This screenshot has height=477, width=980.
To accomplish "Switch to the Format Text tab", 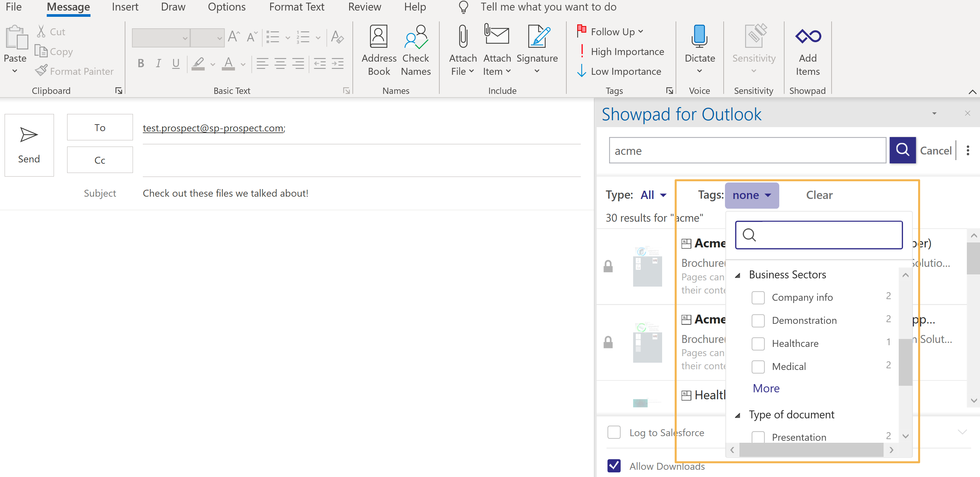I will click(297, 7).
